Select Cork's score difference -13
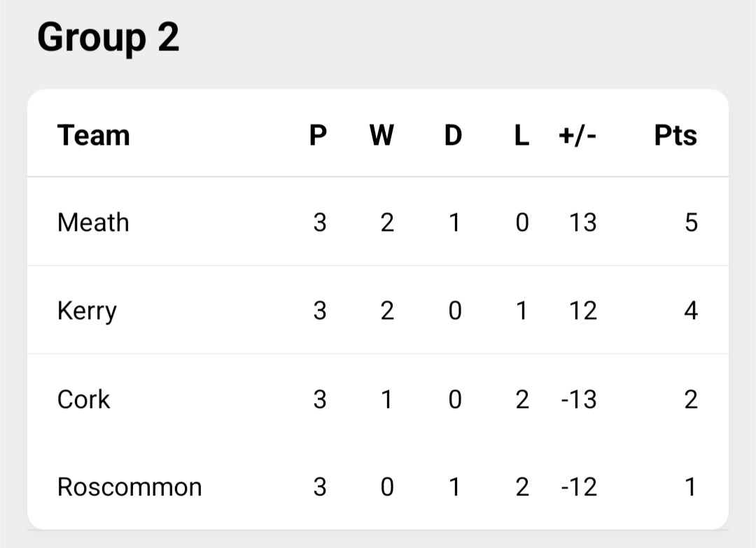 click(579, 400)
